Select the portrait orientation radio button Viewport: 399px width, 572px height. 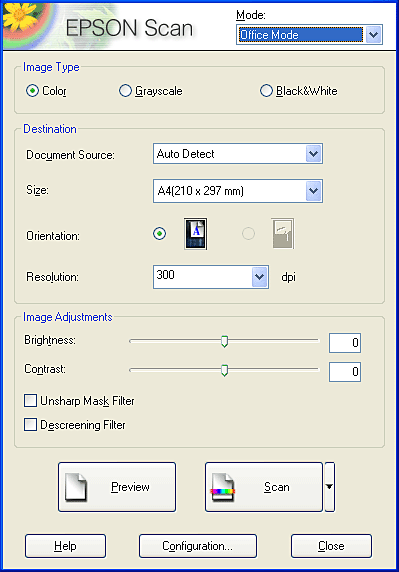click(x=159, y=233)
